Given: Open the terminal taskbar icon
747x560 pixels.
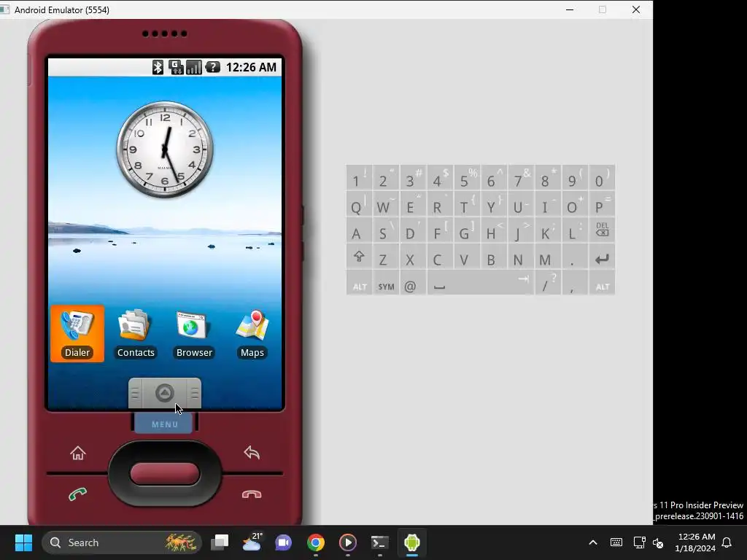Looking at the screenshot, I should (x=379, y=542).
